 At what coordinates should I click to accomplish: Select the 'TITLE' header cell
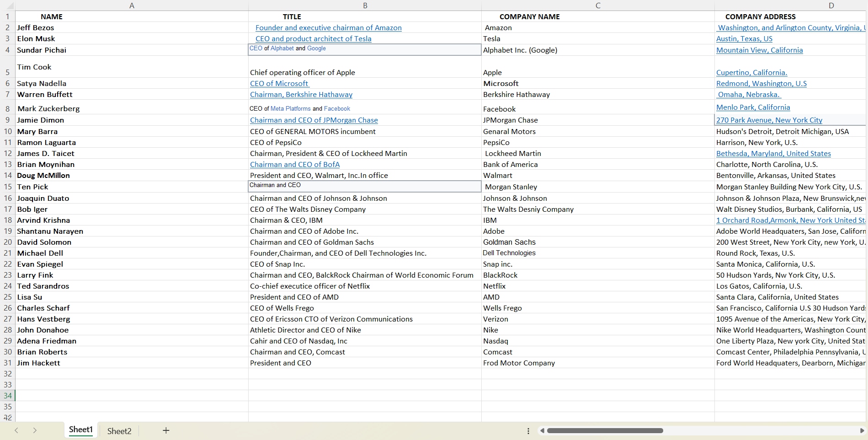(365, 16)
